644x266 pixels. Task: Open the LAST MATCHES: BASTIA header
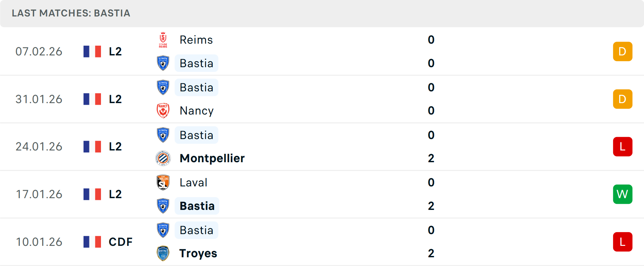click(x=71, y=13)
